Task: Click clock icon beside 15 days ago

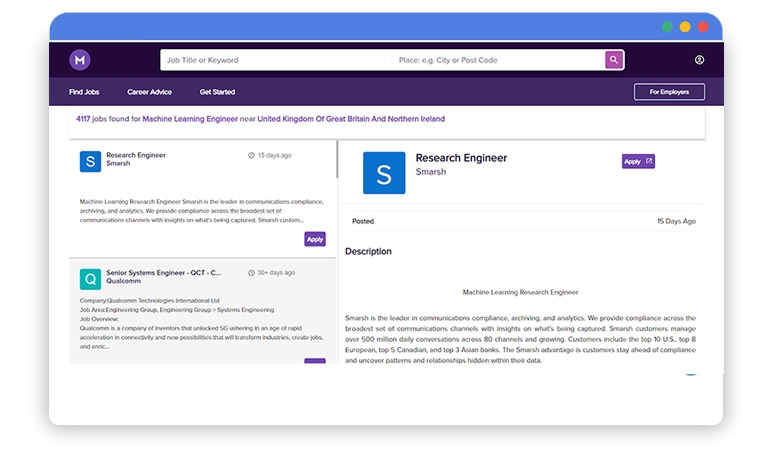Action: coord(251,156)
